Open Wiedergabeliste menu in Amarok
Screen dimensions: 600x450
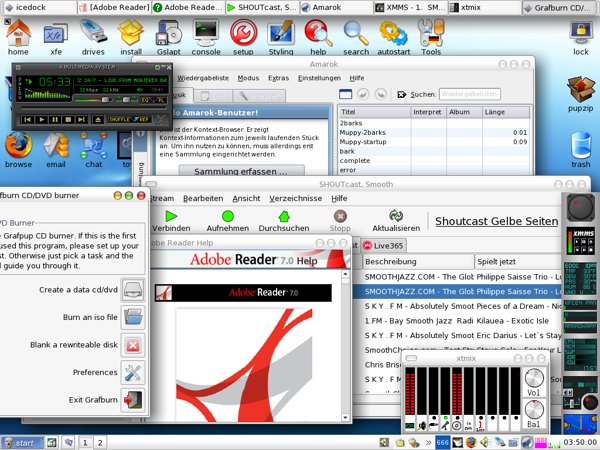pos(203,78)
